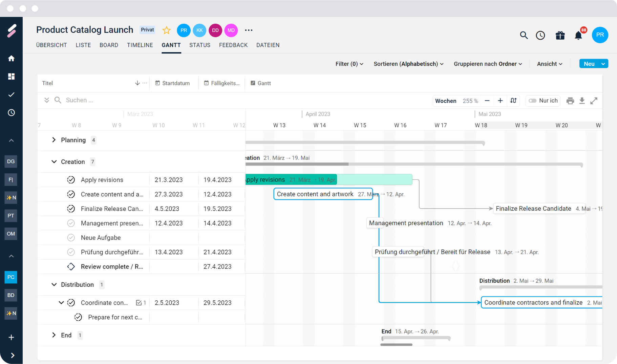
Task: Click the gift icon in header
Action: [560, 35]
